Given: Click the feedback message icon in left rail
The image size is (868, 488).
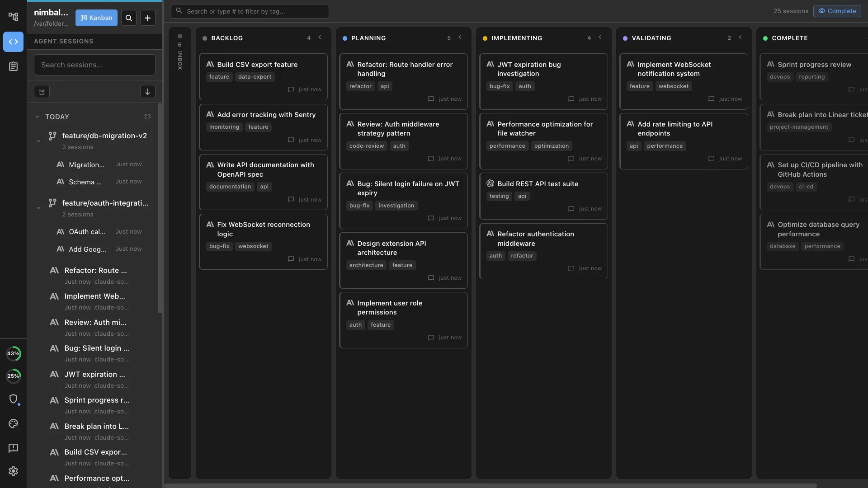Looking at the screenshot, I should coord(13,448).
